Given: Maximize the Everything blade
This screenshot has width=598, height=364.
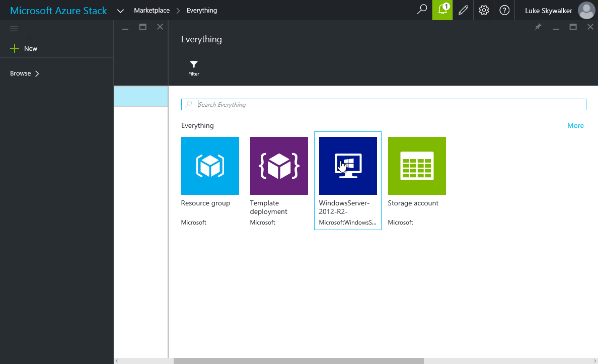Looking at the screenshot, I should point(573,27).
